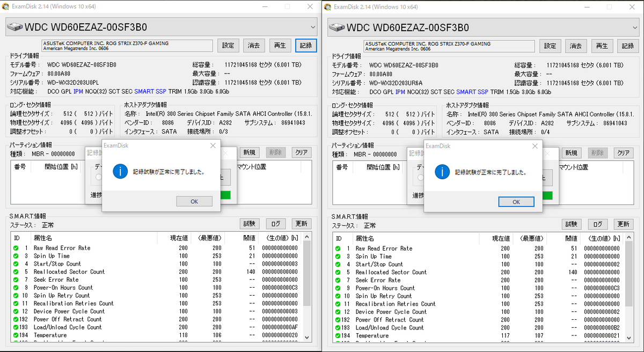Click the 記録 button in the left window
Screen dimensions: 644x352
(306, 46)
